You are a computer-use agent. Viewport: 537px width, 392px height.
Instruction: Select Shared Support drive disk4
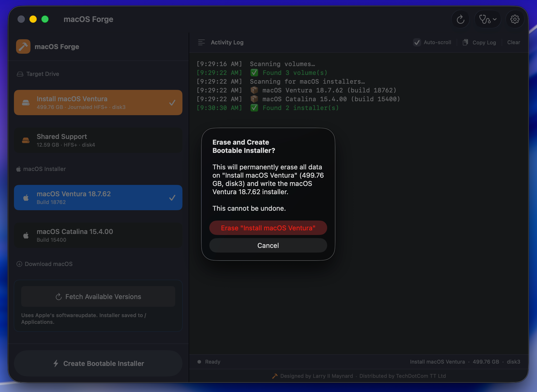(x=98, y=140)
